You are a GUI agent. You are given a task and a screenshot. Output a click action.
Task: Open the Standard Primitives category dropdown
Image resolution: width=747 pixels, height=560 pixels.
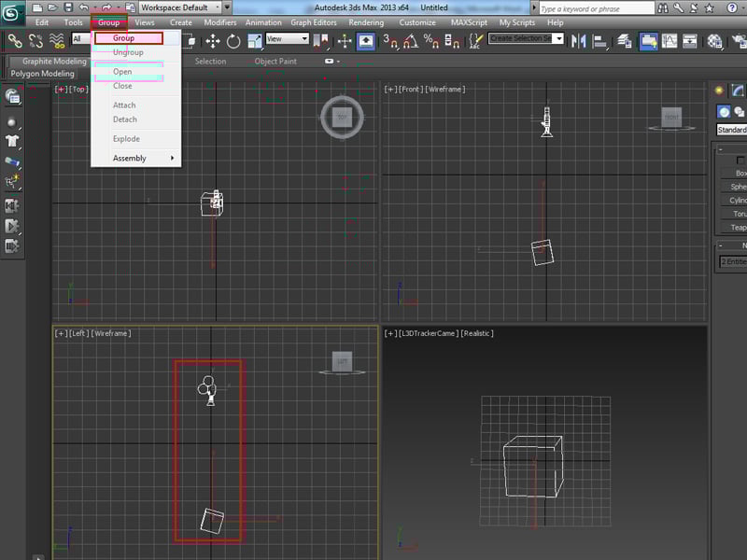[x=731, y=130]
